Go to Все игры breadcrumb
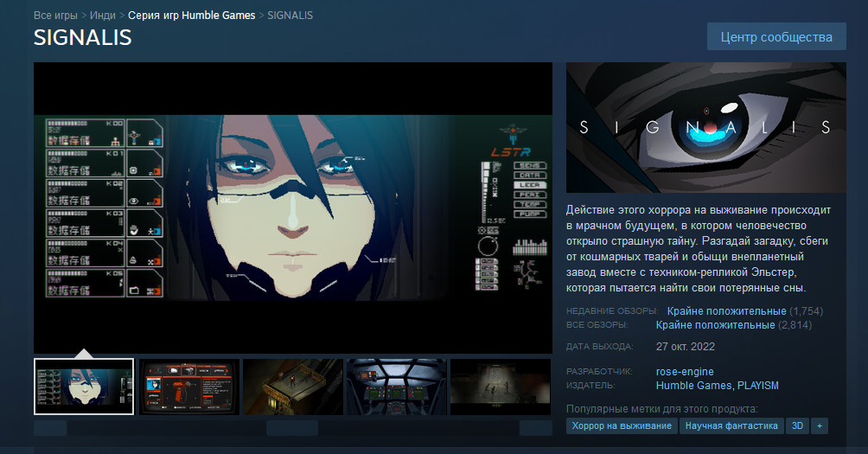868x454 pixels. pos(55,16)
